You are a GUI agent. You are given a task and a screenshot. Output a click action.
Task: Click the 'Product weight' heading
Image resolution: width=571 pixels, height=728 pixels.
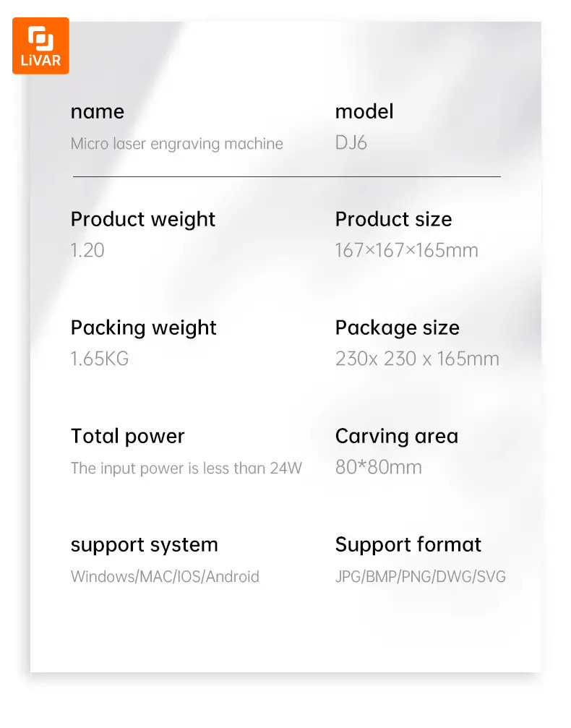click(x=143, y=219)
